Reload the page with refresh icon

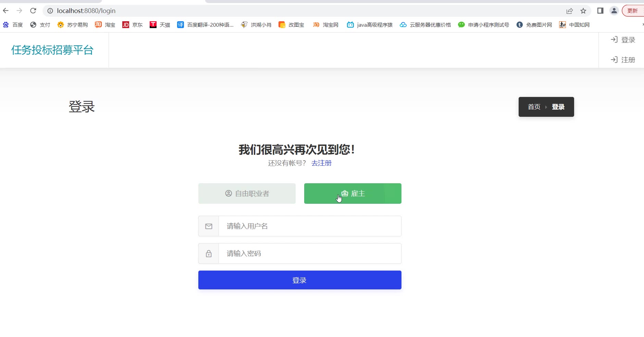tap(33, 11)
